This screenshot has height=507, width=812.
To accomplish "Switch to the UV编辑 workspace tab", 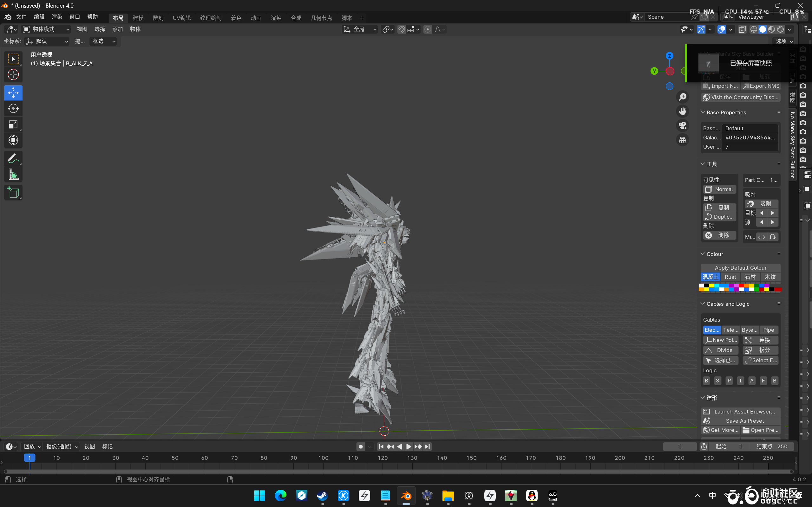I will (181, 18).
